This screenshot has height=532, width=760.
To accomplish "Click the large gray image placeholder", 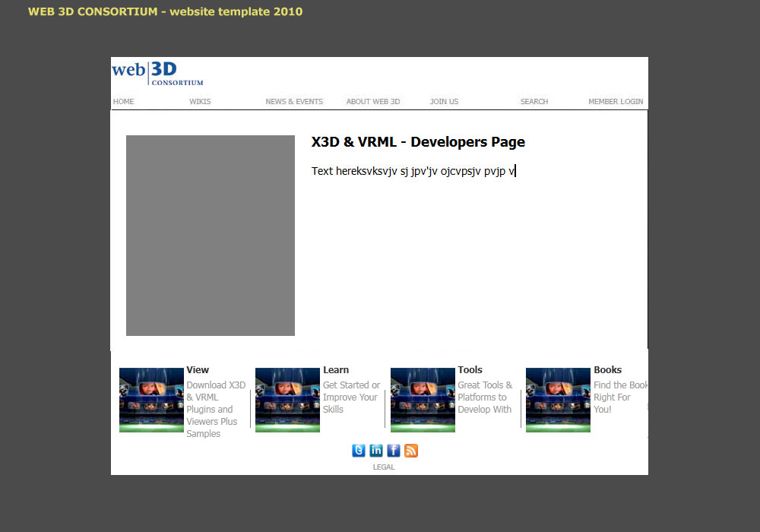I will pos(211,236).
